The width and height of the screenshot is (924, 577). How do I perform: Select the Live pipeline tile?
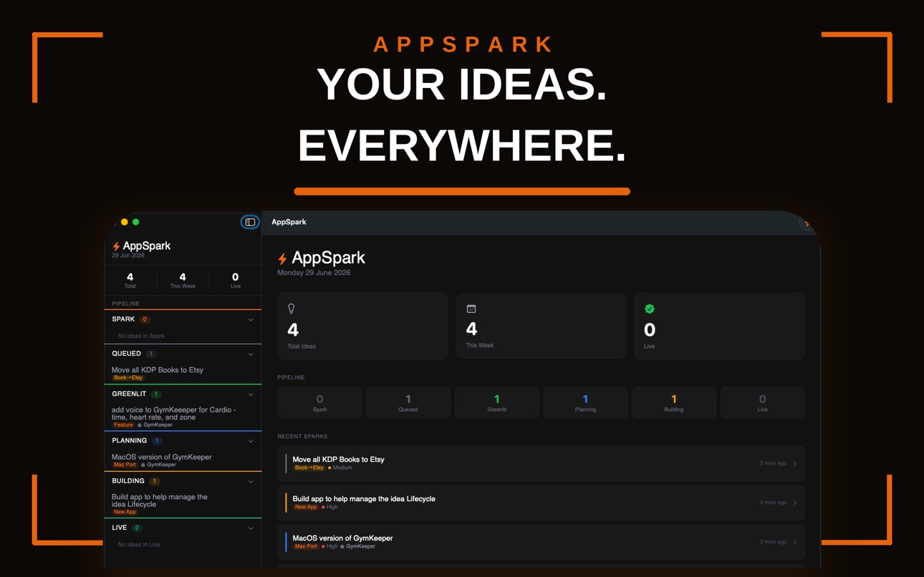point(762,402)
